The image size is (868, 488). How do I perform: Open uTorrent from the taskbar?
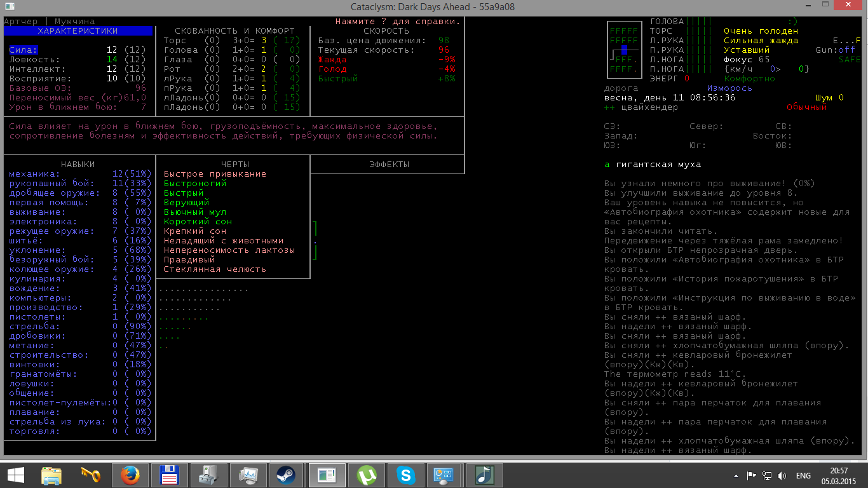click(367, 475)
